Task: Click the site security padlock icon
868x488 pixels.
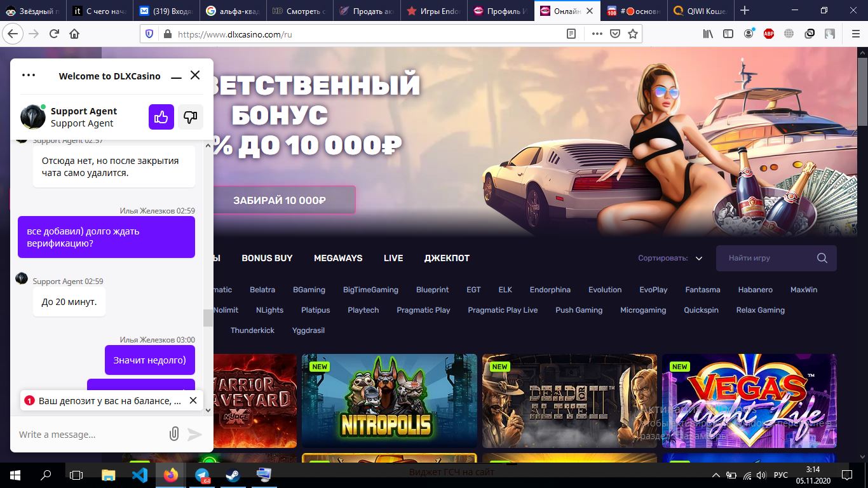Action: pos(167,34)
